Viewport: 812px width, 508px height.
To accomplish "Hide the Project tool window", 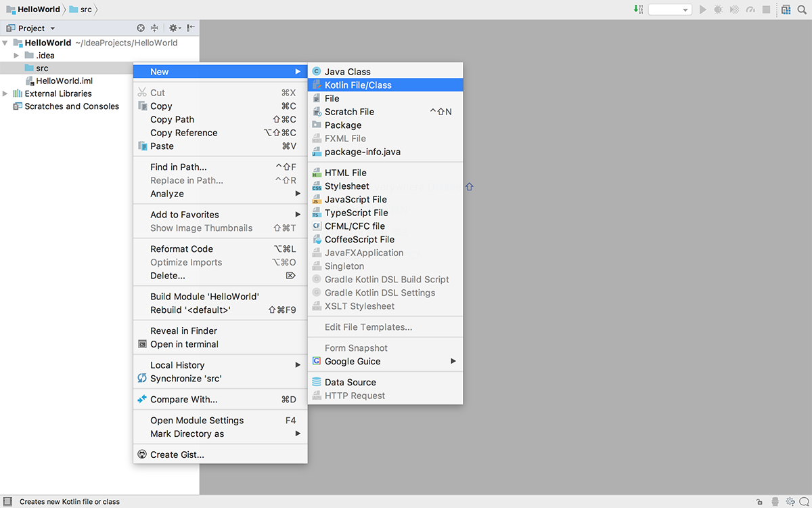I will point(191,28).
